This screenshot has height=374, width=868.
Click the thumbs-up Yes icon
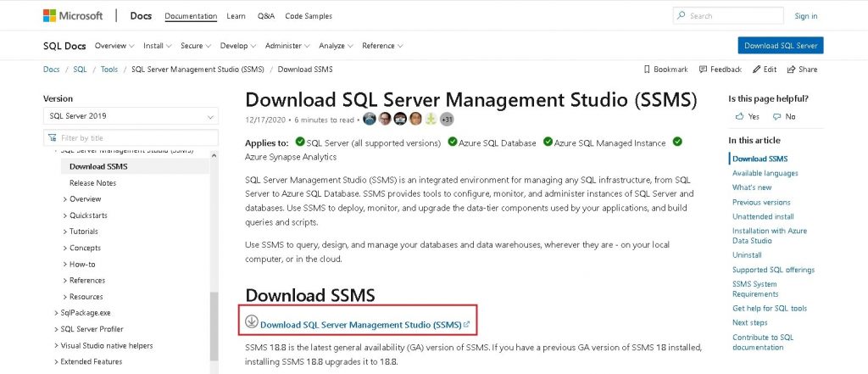click(x=739, y=116)
